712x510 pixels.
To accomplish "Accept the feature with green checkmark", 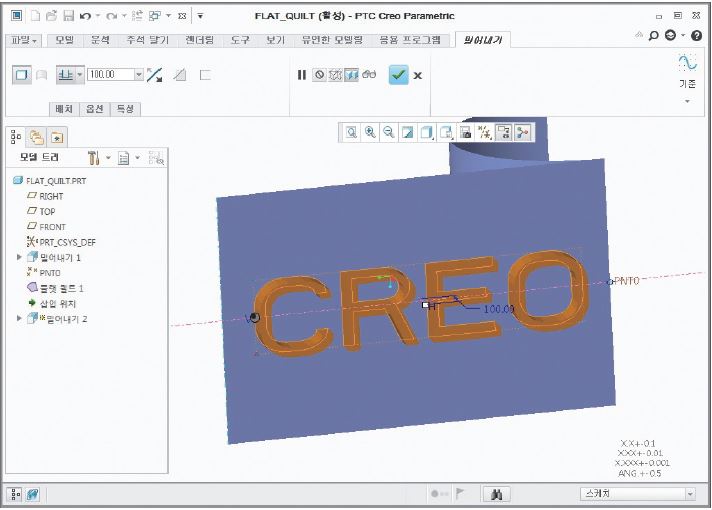I will click(x=398, y=75).
